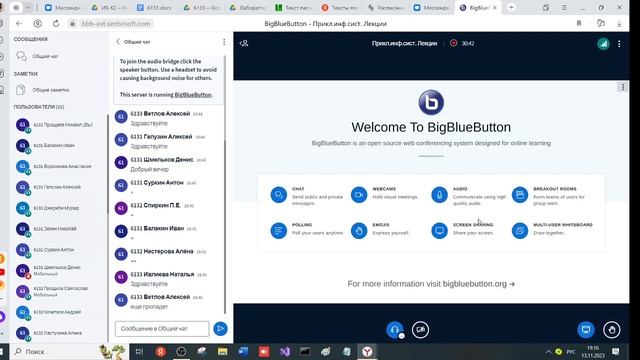Open a new browser tab with plus button
Image resolution: width=640 pixels, height=360 pixels.
click(511, 7)
